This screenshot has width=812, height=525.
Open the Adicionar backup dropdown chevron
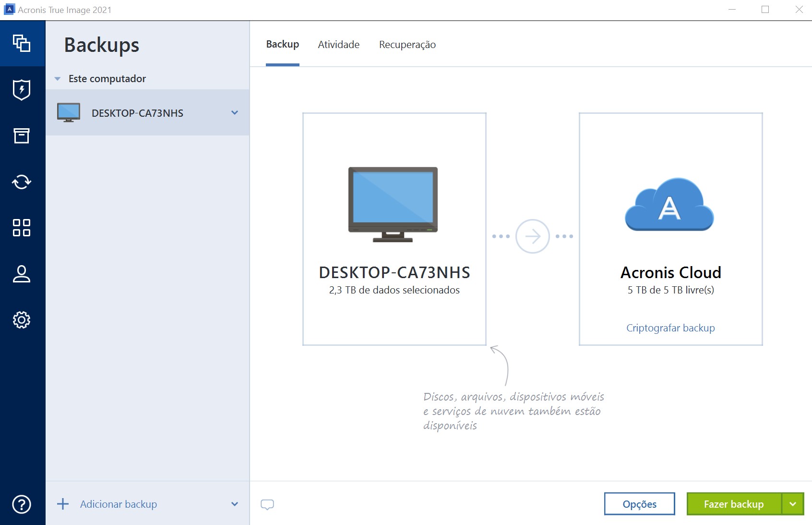tap(235, 504)
